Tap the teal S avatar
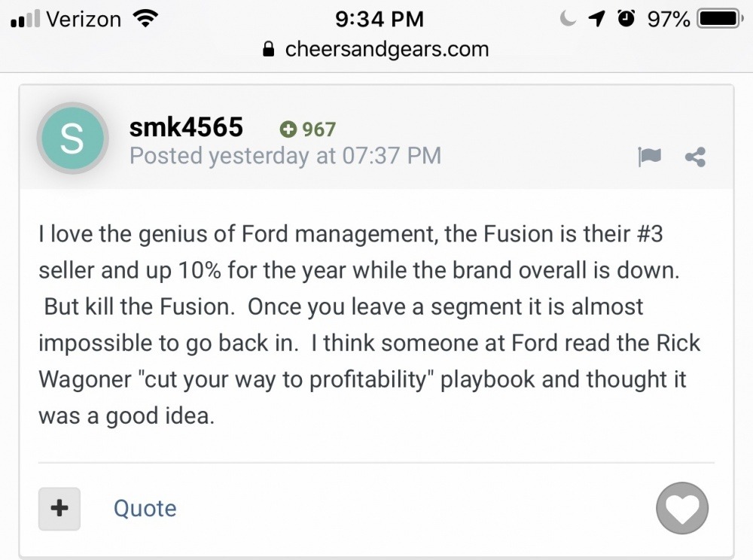Screen dimensions: 753x560 coord(72,139)
